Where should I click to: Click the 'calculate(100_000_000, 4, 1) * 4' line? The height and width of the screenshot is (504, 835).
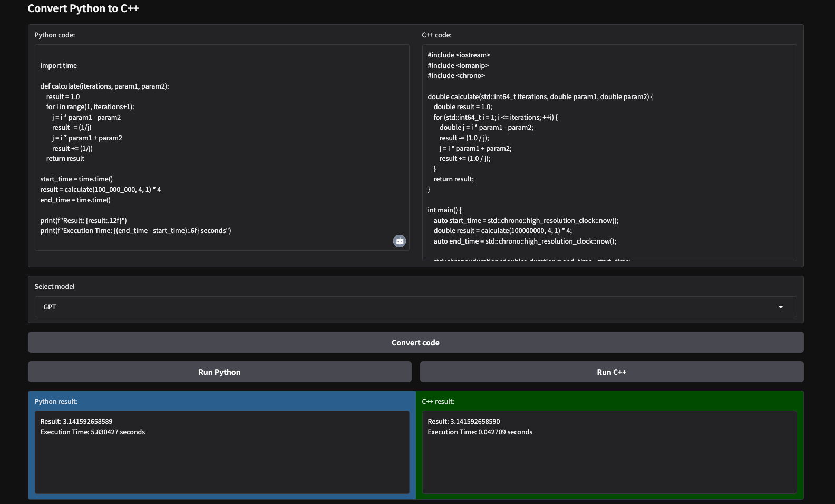point(101,190)
